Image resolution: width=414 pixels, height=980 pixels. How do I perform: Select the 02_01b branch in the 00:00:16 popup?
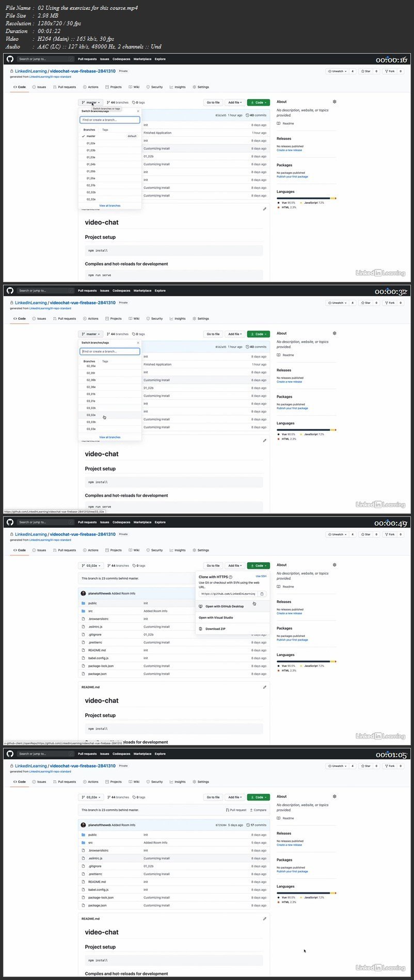tap(109, 185)
